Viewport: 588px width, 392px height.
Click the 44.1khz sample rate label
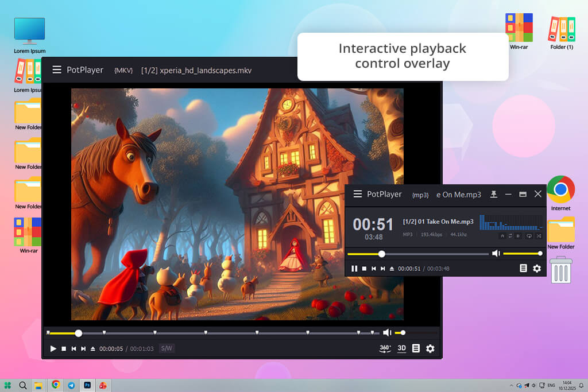459,235
